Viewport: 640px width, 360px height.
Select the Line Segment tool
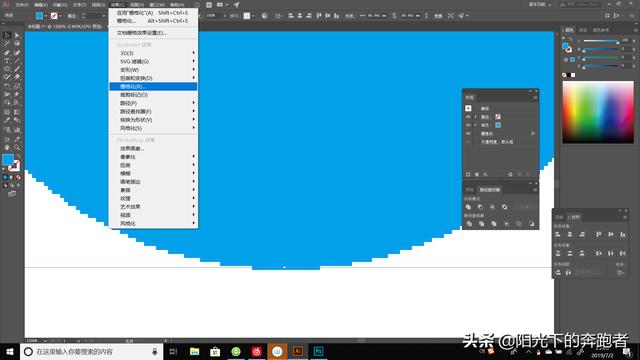tap(17, 60)
